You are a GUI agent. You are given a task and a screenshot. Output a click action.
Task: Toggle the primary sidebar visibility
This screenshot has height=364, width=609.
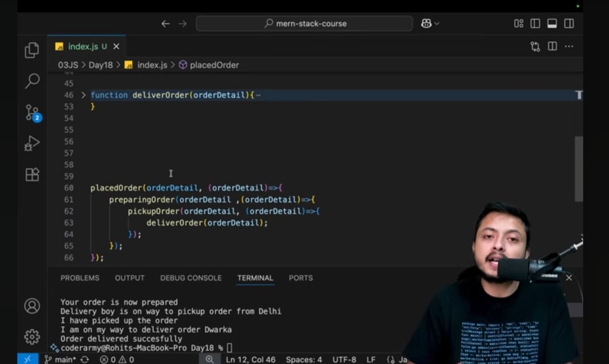pyautogui.click(x=535, y=23)
